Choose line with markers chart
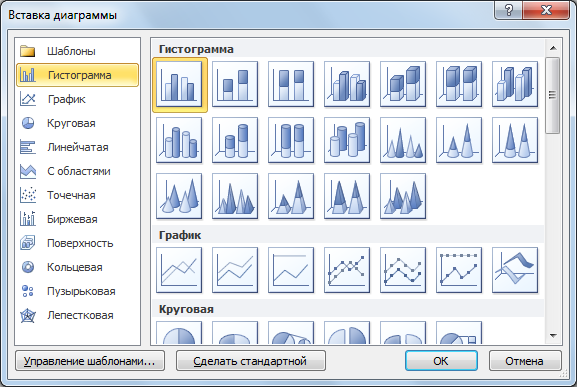This screenshot has height=387, width=577. coord(347,270)
